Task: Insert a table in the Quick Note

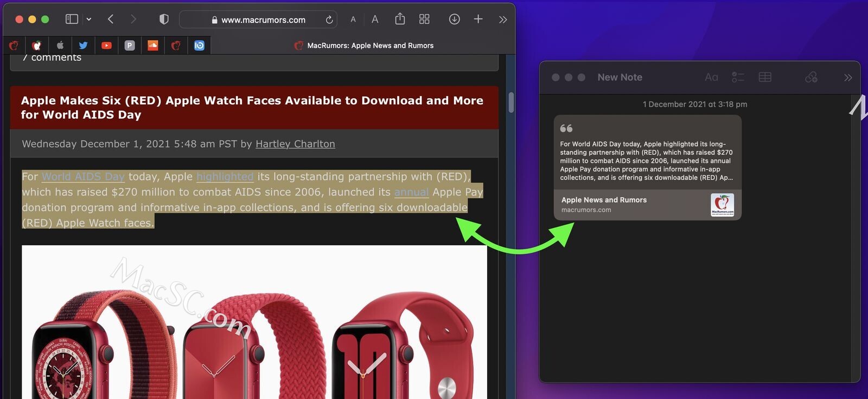Action: click(x=765, y=77)
